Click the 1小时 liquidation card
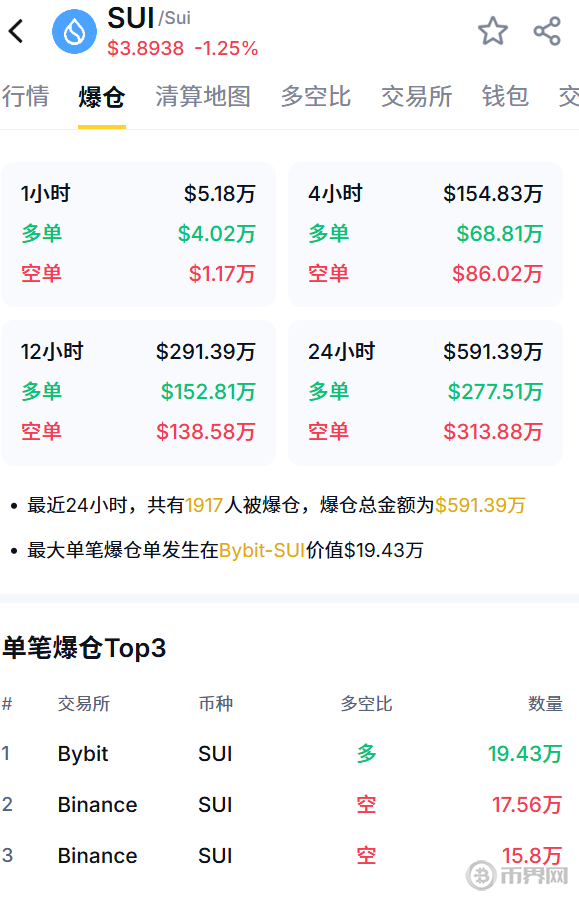This screenshot has width=579, height=903. [138, 234]
